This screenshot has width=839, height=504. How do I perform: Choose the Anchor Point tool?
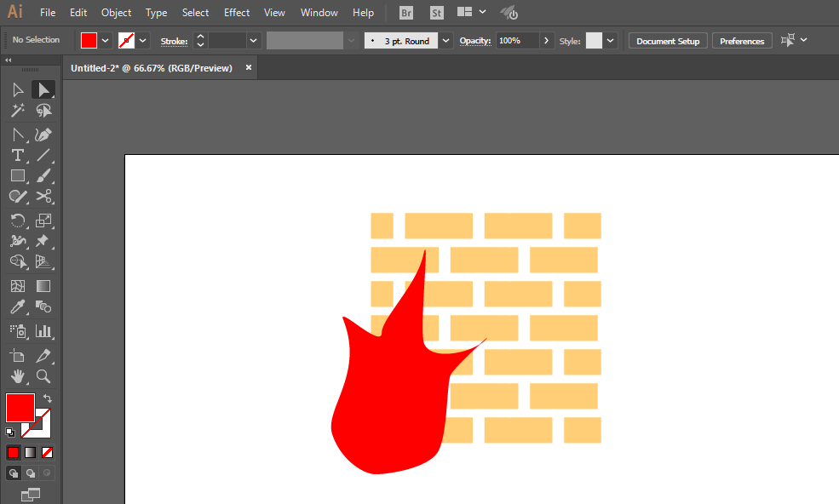18,135
